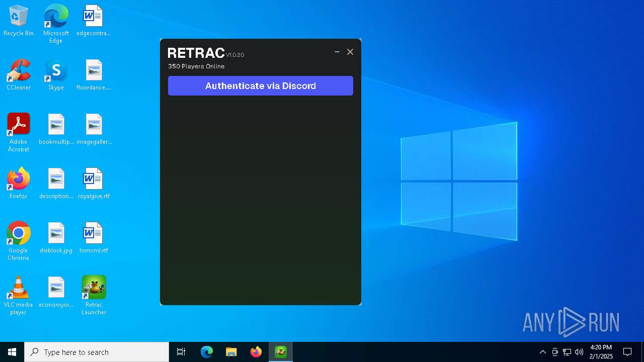
Task: Select the dieblock.jpg file icon
Action: (56, 238)
